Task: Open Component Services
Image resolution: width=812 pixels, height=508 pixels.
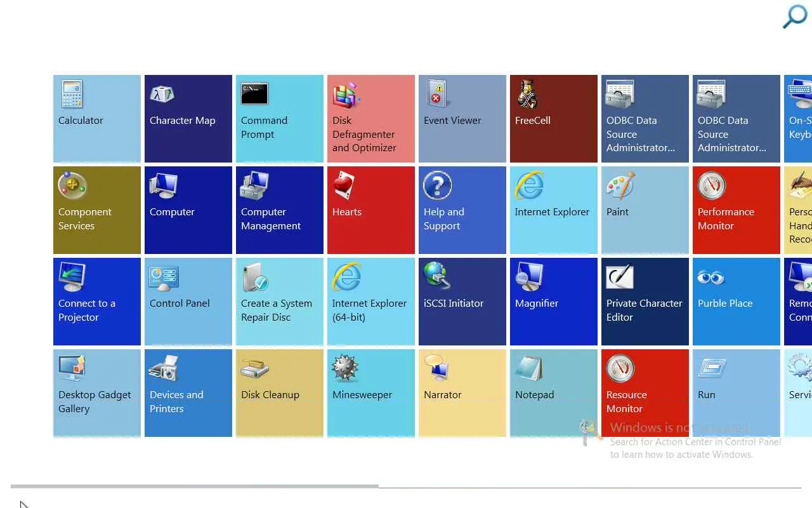Action: tap(97, 210)
